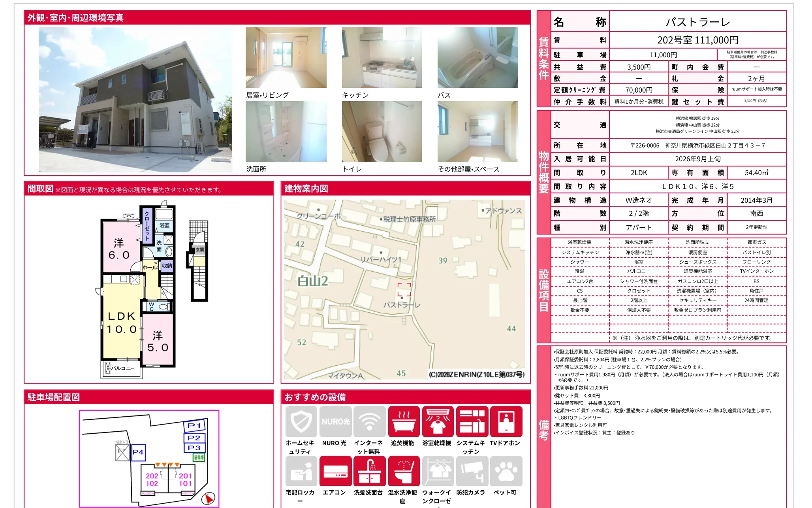Click the compass arrow on the parking layout
Viewport: 812px width, 508px height.
[209, 499]
